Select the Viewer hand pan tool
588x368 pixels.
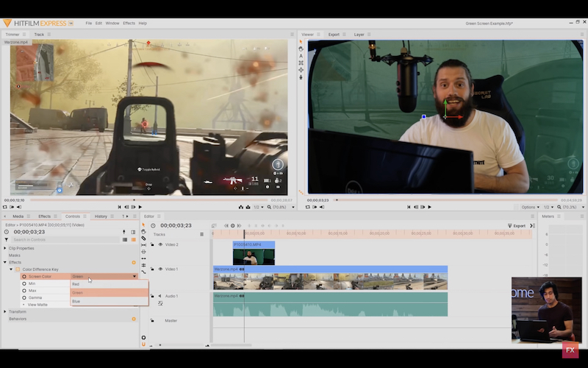click(301, 49)
